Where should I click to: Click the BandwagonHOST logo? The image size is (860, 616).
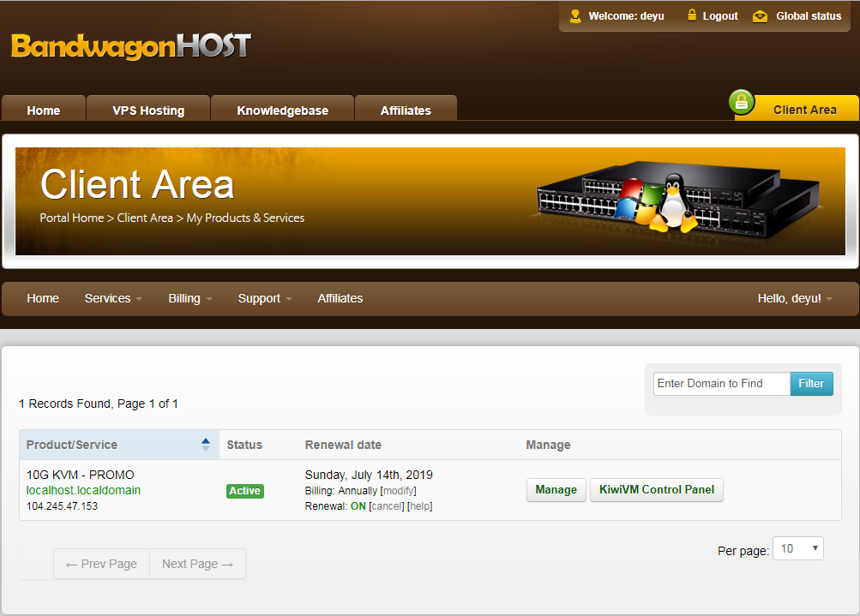click(131, 46)
